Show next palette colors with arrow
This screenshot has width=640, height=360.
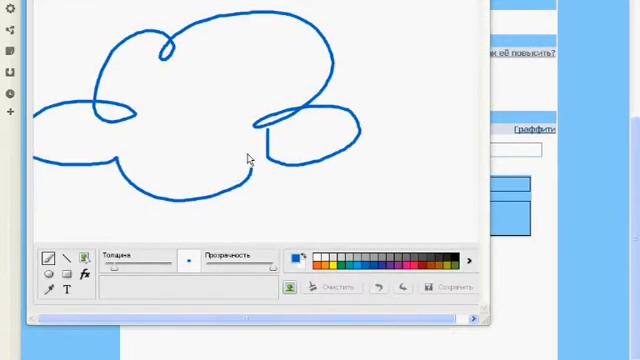[x=469, y=261]
